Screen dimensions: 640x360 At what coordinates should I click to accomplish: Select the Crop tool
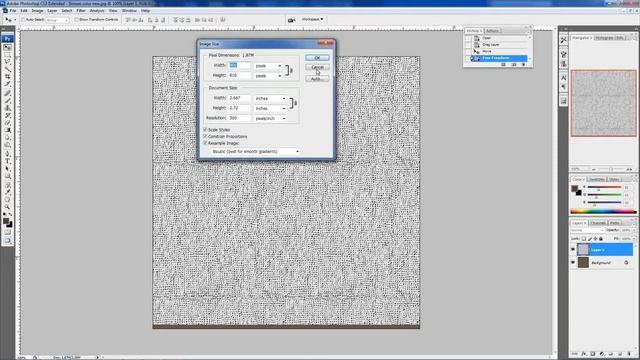pyautogui.click(x=7, y=76)
